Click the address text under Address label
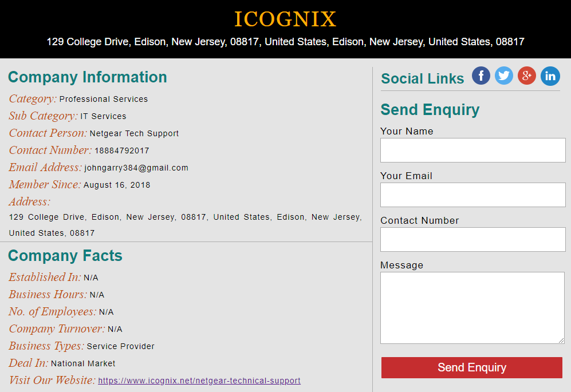The height and width of the screenshot is (392, 571). tap(186, 225)
